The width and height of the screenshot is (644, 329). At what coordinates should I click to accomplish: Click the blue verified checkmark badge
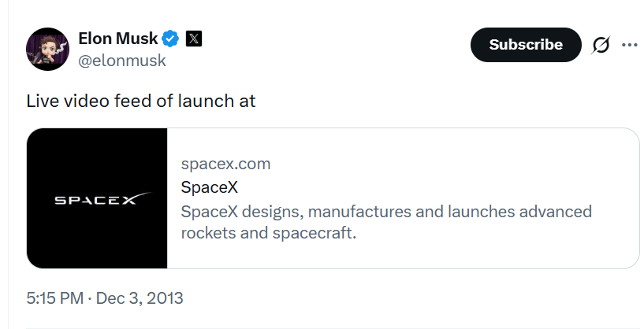click(171, 39)
